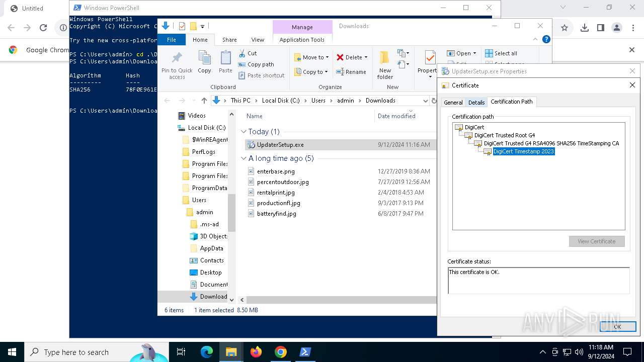Open the Delete dropdown
Image resolution: width=644 pixels, height=362 pixels.
(x=352, y=57)
